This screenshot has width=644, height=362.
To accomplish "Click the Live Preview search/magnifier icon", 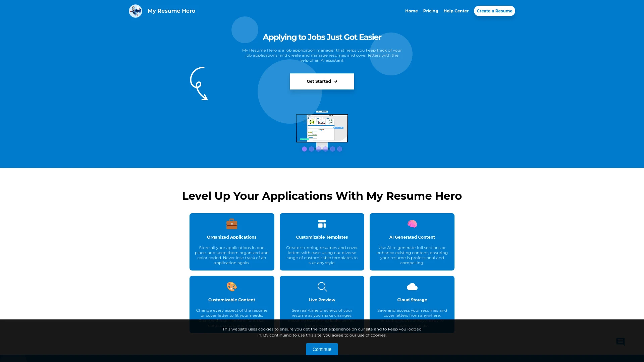I will pos(322,287).
